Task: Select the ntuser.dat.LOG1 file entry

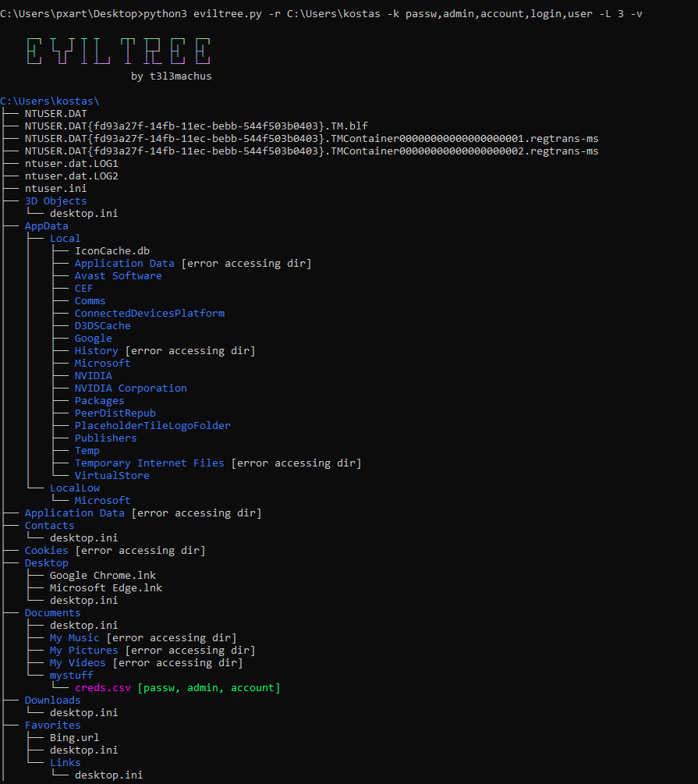Action: tap(72, 164)
